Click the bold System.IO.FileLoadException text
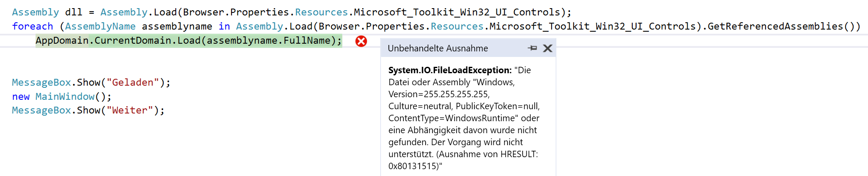 [450, 70]
